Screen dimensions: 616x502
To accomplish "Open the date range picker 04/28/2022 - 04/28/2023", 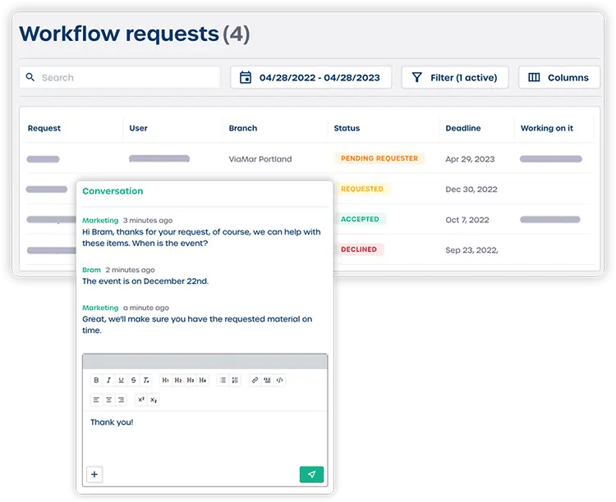I will [x=311, y=77].
